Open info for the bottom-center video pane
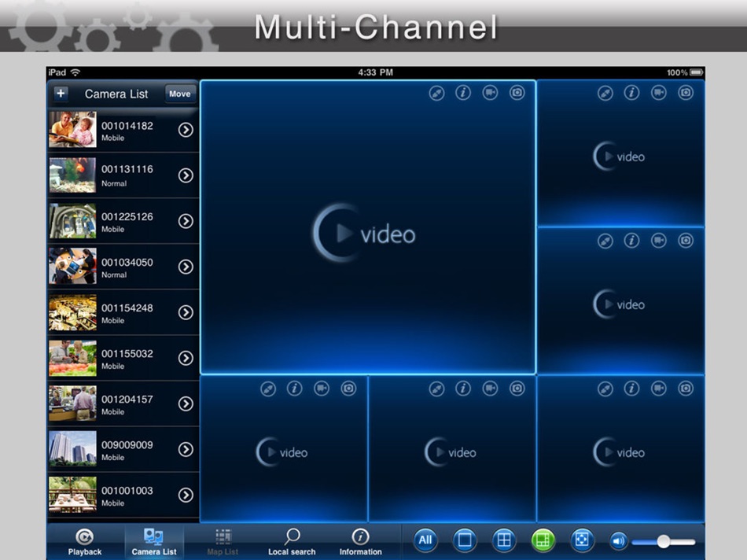 pos(463,389)
